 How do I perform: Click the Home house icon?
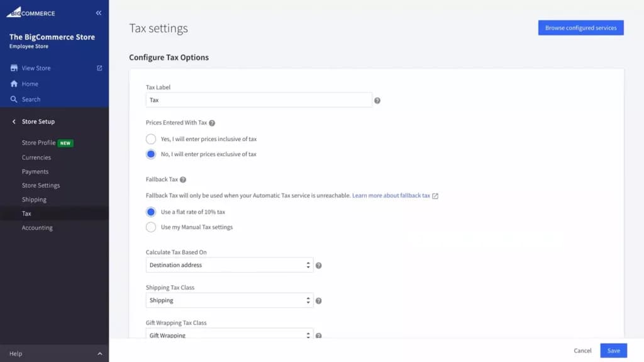(x=14, y=84)
